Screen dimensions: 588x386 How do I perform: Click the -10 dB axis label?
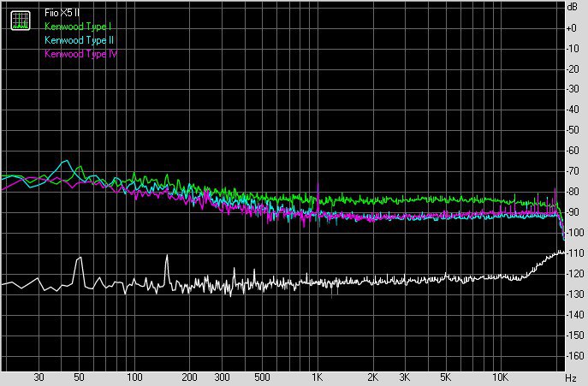(573, 49)
